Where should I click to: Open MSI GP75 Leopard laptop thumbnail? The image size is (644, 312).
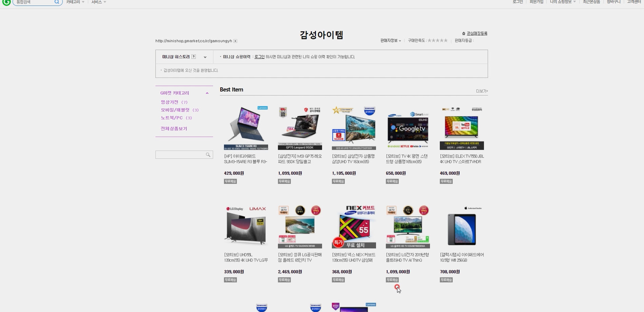coord(300,128)
